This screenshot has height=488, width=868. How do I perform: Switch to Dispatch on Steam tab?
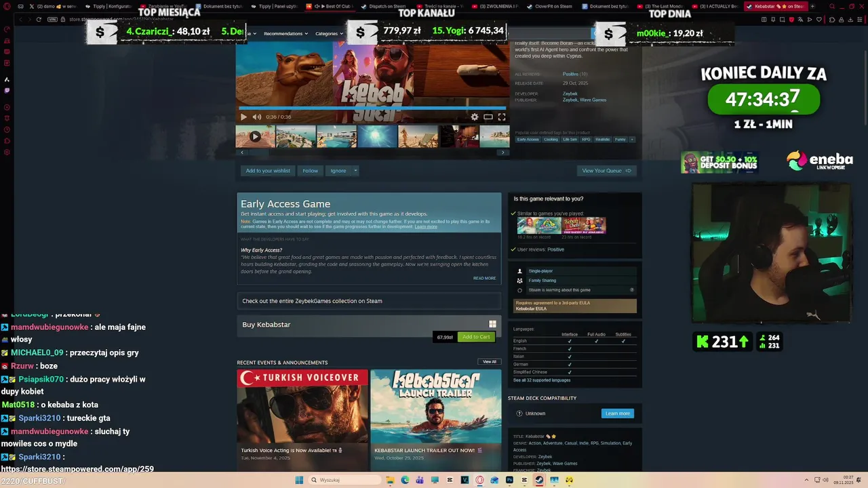click(x=384, y=6)
